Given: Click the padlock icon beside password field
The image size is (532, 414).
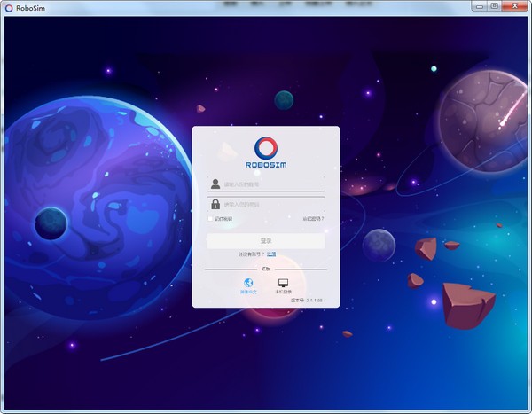Looking at the screenshot, I should pos(215,205).
